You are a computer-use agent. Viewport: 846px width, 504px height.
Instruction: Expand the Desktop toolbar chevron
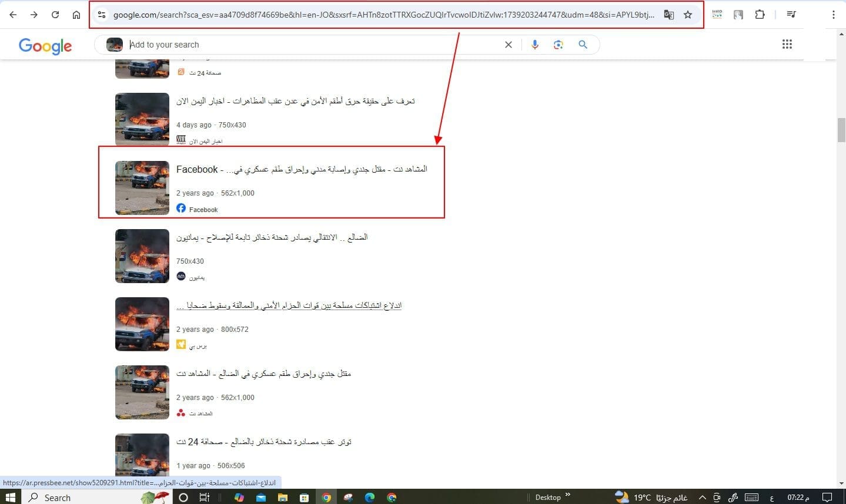568,495
